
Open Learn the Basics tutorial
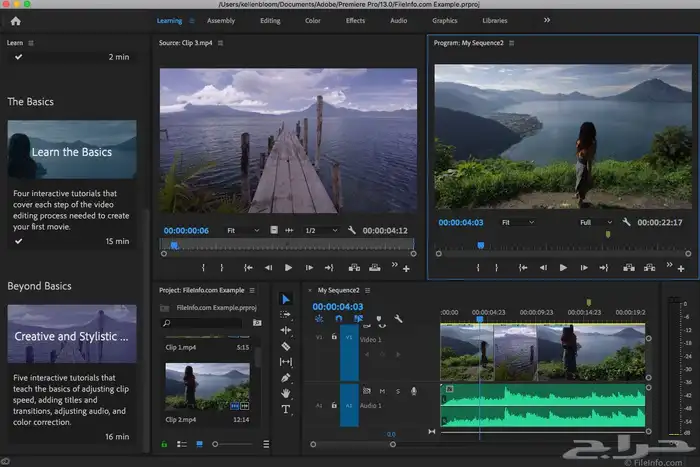tap(72, 150)
